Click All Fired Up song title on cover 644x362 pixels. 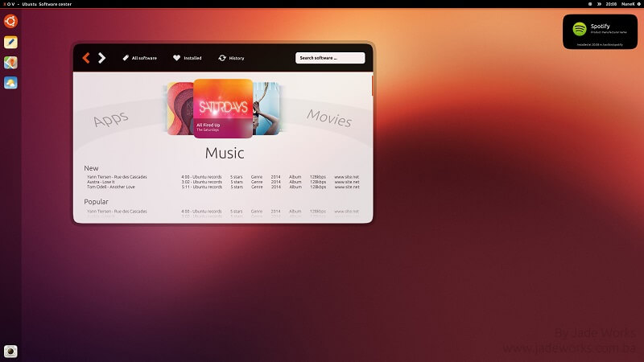(x=208, y=125)
